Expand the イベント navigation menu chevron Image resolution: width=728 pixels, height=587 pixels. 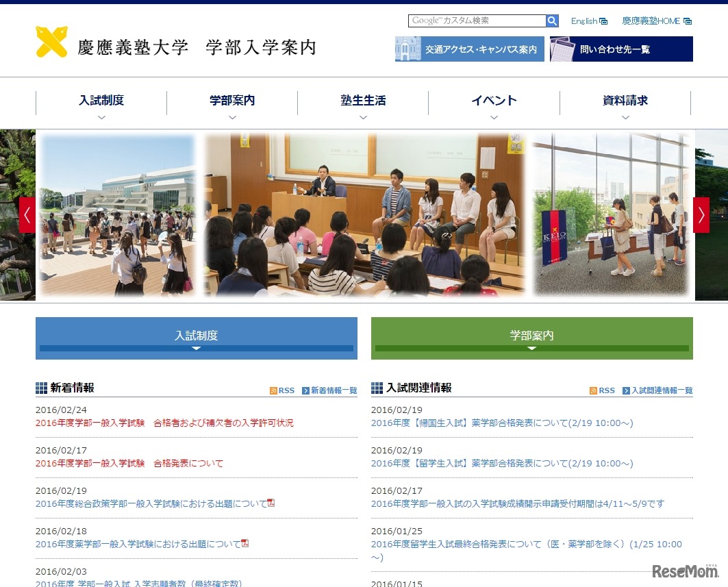click(x=494, y=118)
